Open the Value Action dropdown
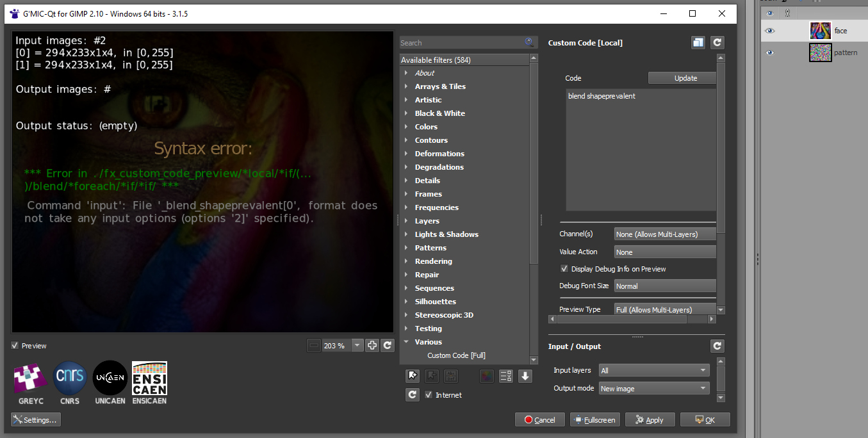The height and width of the screenshot is (438, 868). pyautogui.click(x=664, y=252)
